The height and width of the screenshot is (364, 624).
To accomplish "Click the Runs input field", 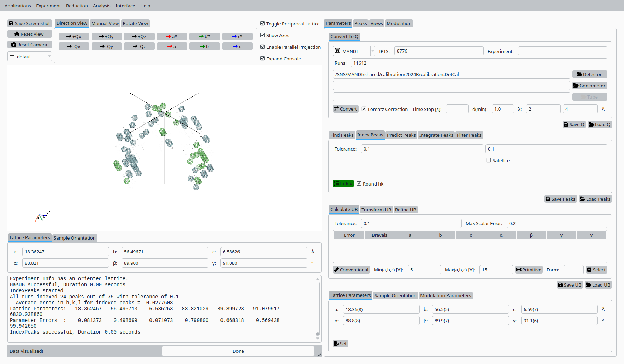I will [x=478, y=63].
